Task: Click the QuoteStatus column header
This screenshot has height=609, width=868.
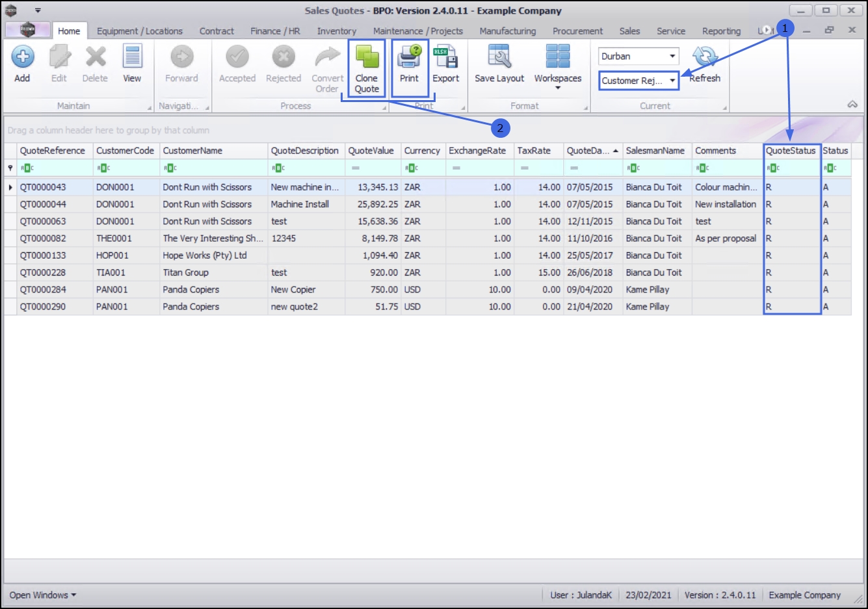Action: 792,151
